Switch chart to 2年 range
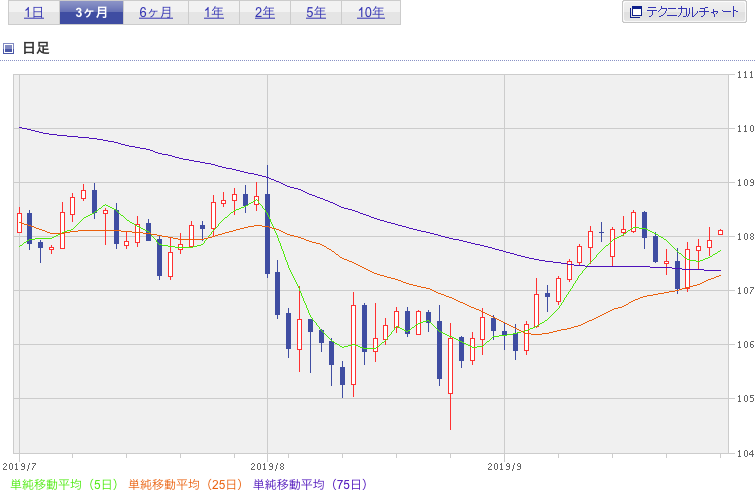 pos(265,13)
